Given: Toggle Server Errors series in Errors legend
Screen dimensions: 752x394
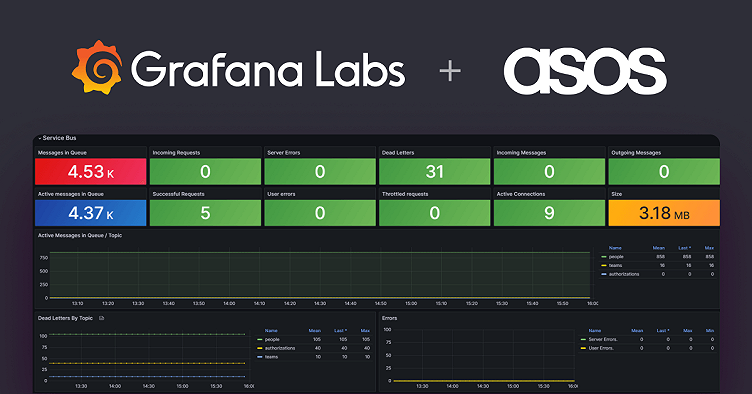Looking at the screenshot, I should [x=603, y=339].
